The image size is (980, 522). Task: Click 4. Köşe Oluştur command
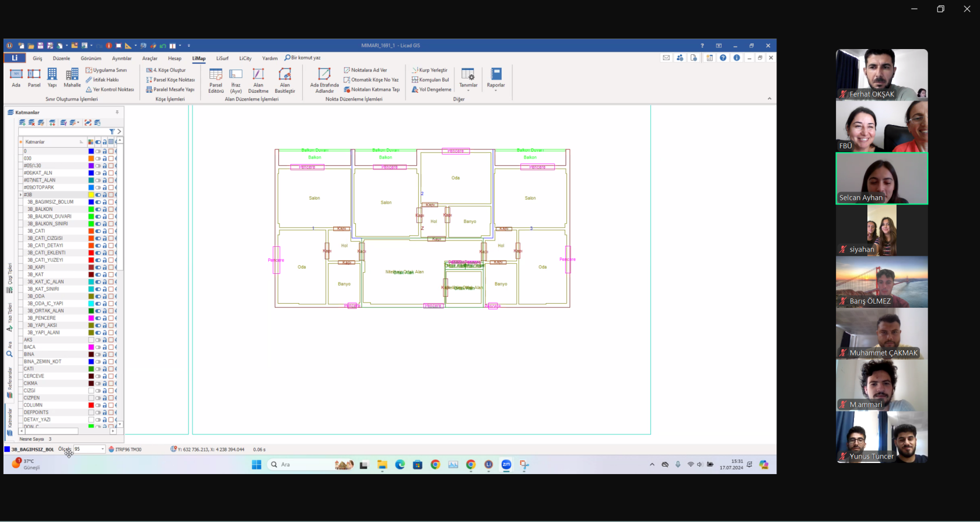coord(166,70)
